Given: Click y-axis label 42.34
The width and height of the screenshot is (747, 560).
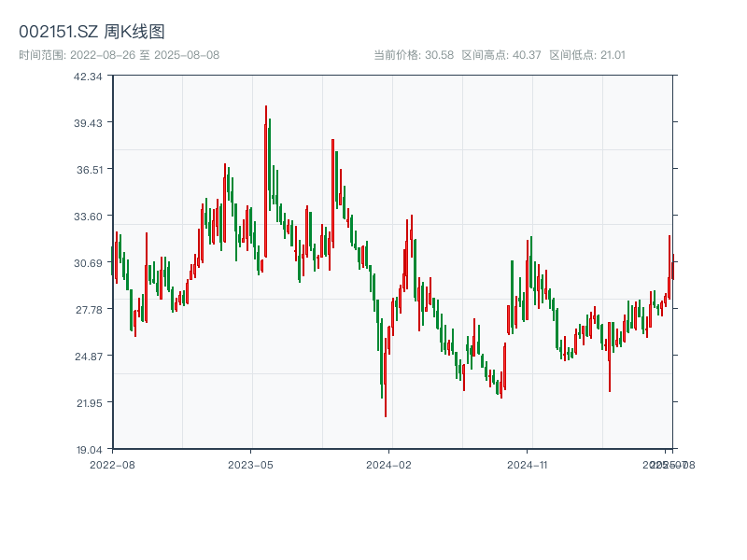Looking at the screenshot, I should (88, 77).
